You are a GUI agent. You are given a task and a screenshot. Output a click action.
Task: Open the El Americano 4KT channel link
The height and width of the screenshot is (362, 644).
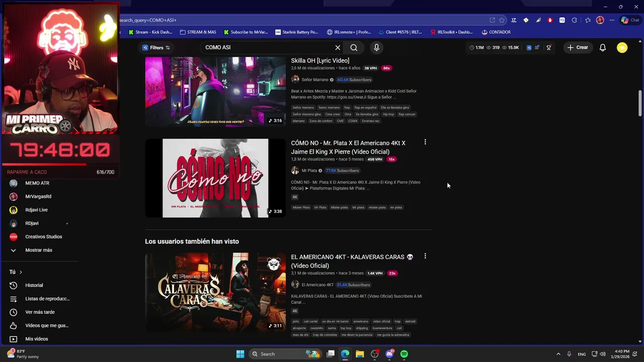click(317, 285)
